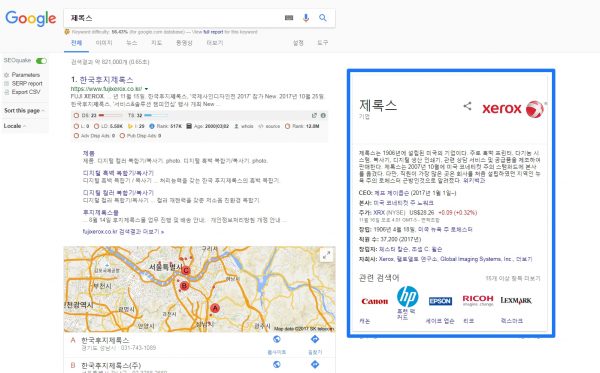Open website globe icon for listing A
Viewport: 600px width, 373px height.
(277, 339)
